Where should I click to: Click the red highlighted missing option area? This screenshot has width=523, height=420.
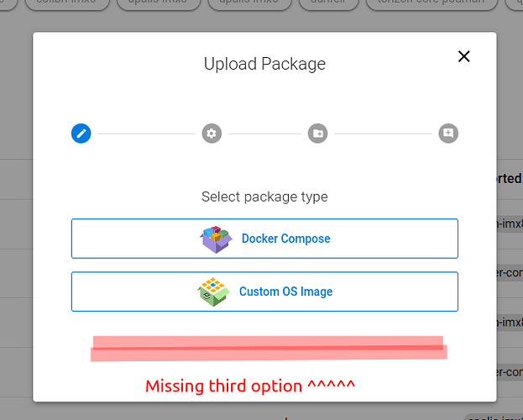(x=269, y=349)
